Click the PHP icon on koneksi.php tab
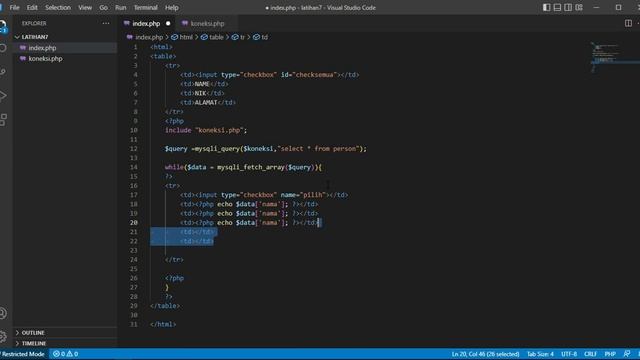The image size is (640, 360). coord(185,23)
